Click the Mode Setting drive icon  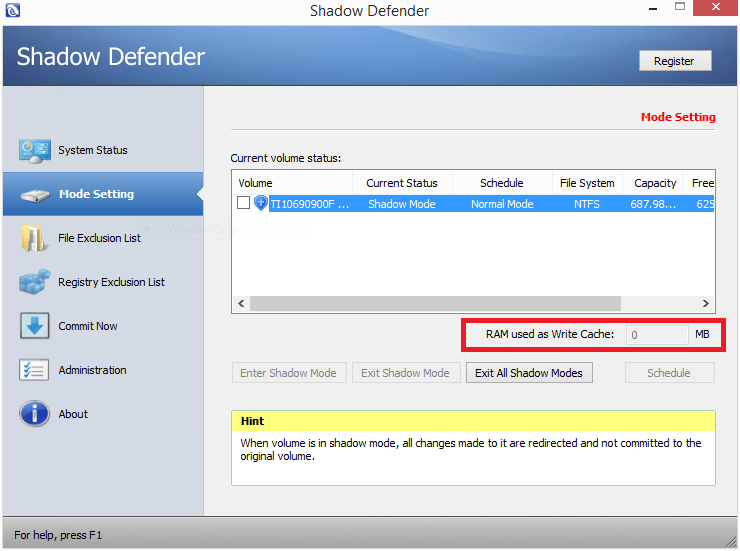35,195
